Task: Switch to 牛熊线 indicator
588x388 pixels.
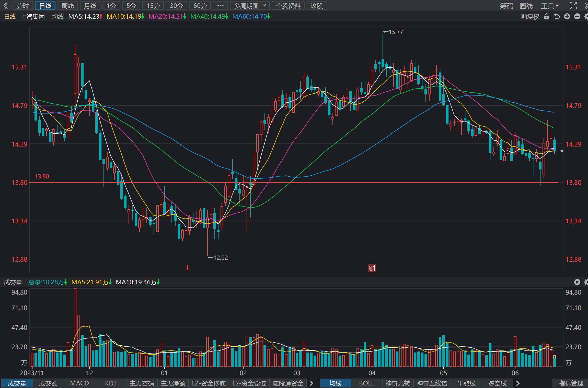Action: [x=466, y=383]
